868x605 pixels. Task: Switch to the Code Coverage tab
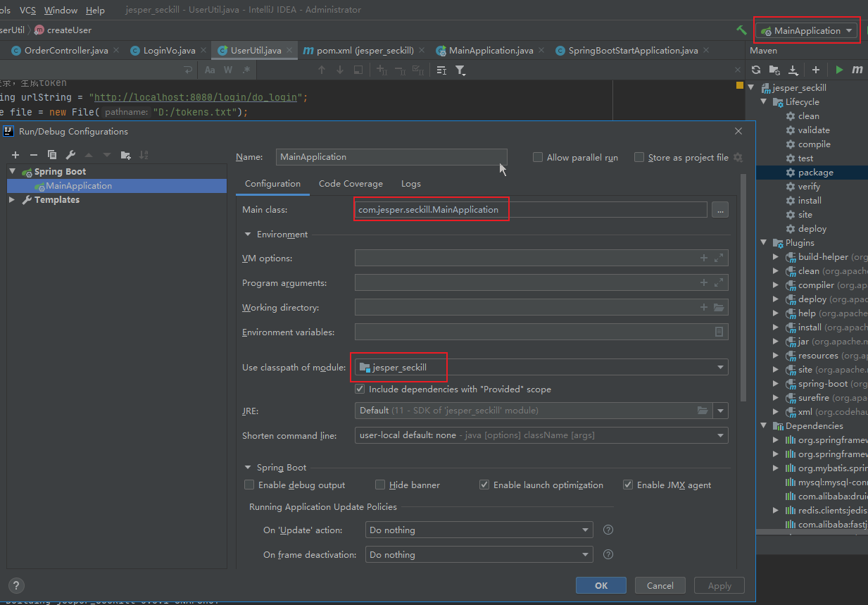[x=351, y=184]
